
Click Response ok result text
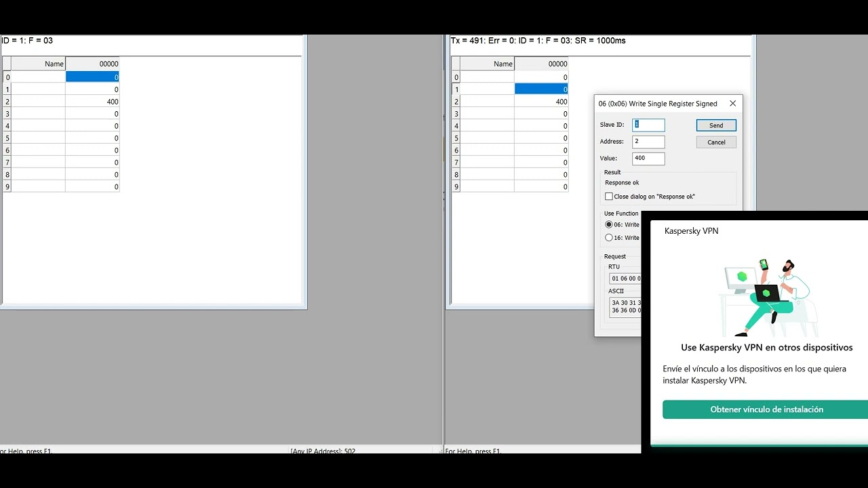pyautogui.click(x=622, y=183)
